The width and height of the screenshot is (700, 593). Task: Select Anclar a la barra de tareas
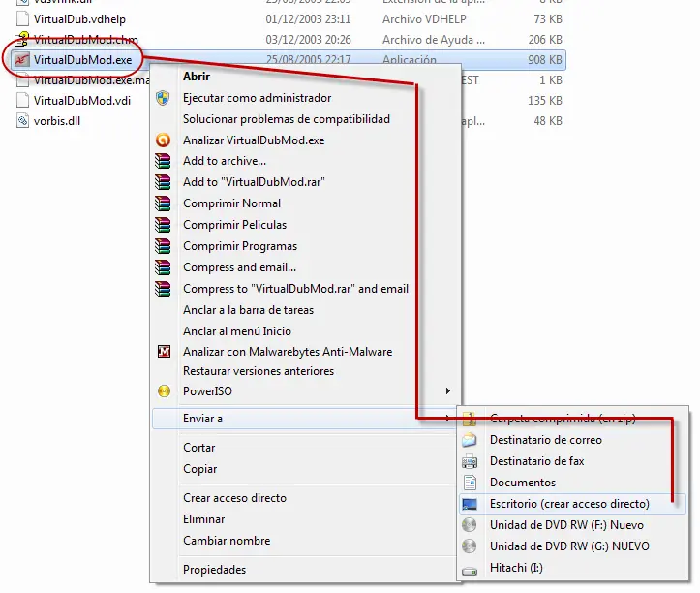pyautogui.click(x=248, y=310)
